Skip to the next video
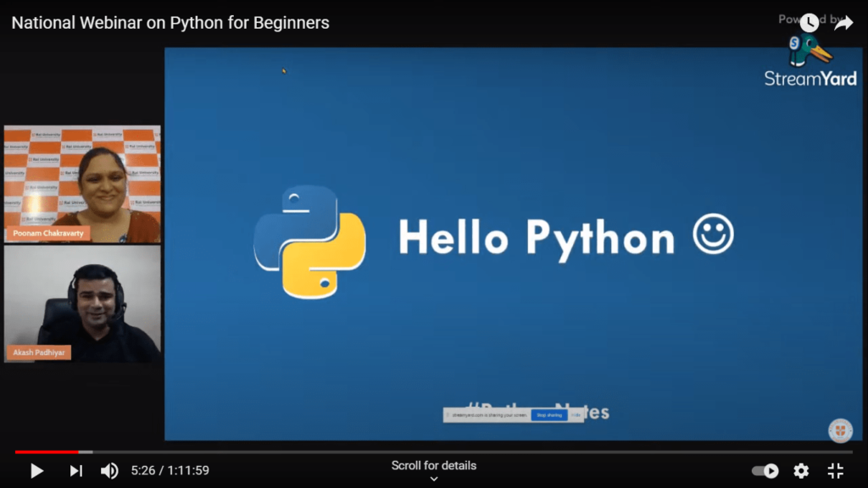The image size is (868, 488). click(x=75, y=471)
